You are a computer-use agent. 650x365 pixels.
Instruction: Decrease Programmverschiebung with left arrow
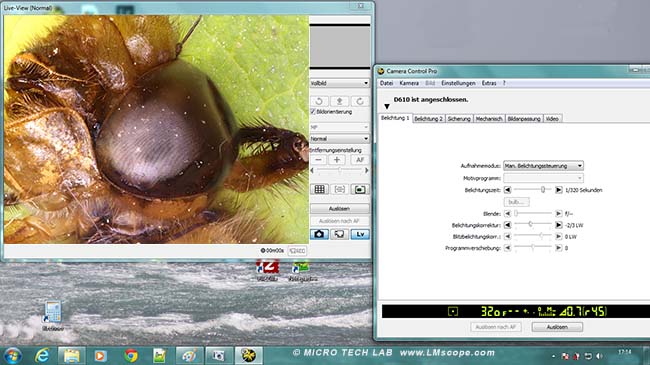point(507,248)
